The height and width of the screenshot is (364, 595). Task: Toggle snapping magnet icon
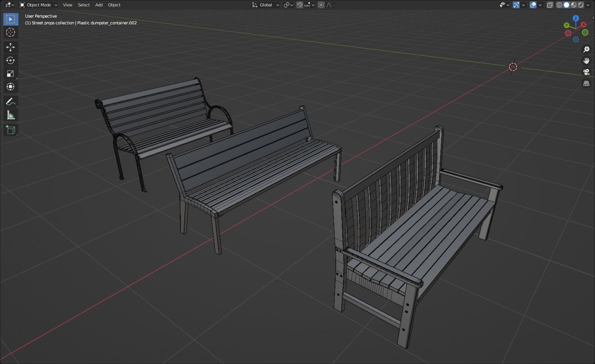[x=300, y=5]
